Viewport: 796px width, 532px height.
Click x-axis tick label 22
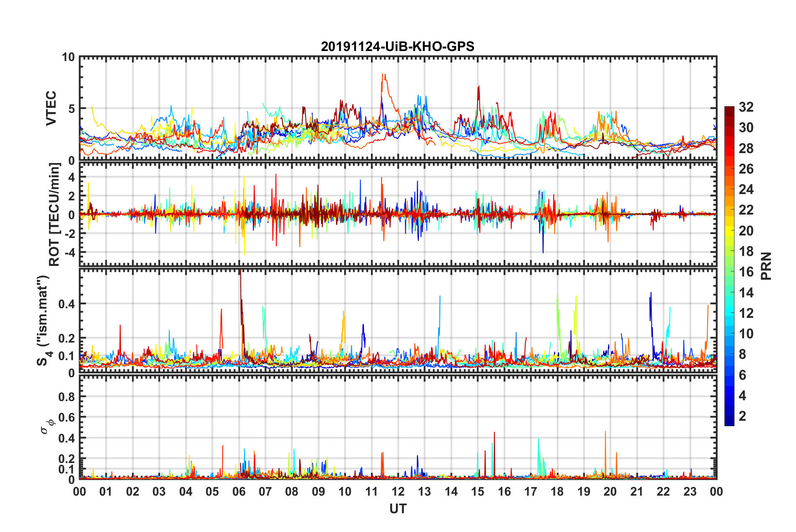(x=663, y=491)
